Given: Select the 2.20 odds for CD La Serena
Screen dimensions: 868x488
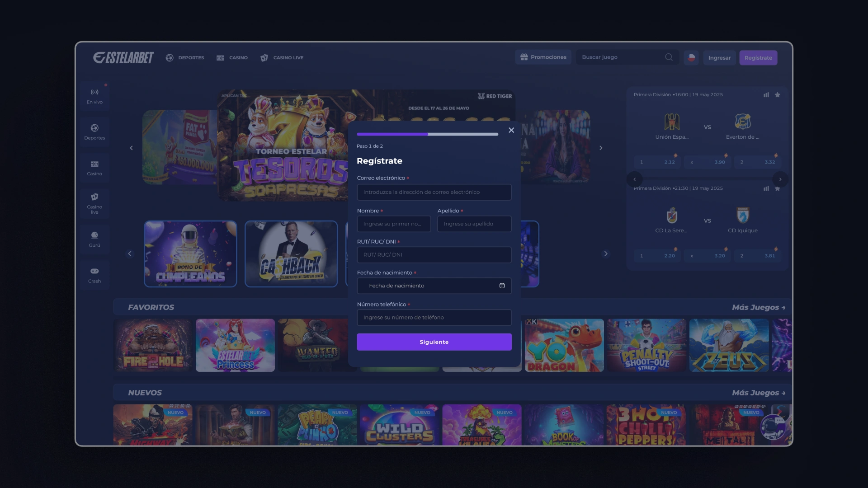Looking at the screenshot, I should click(657, 255).
